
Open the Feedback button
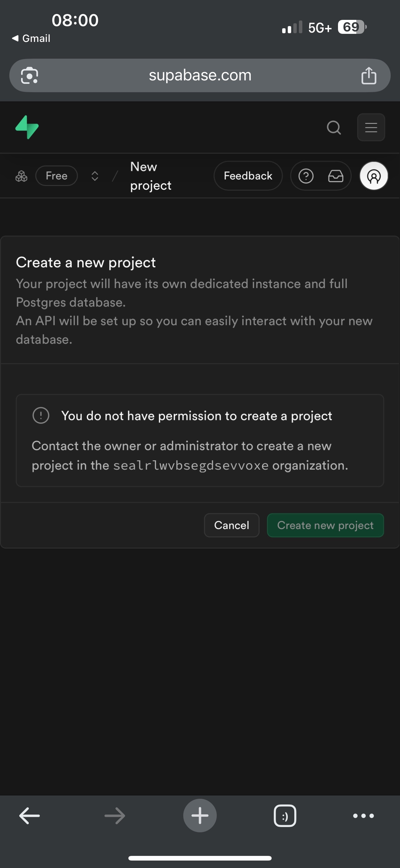(248, 176)
